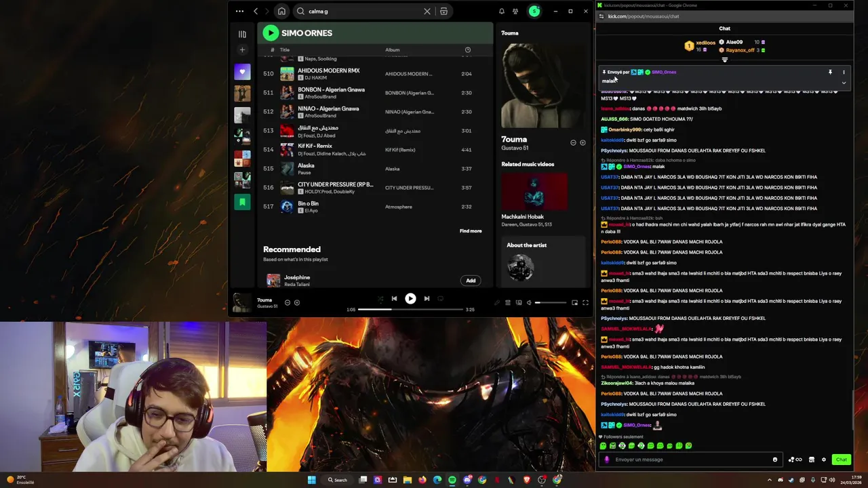Open now-playing album art thumbnail

click(241, 302)
